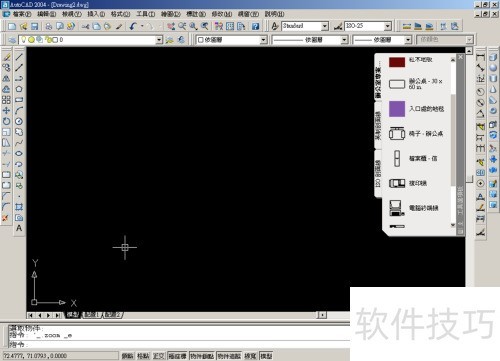Select the Linear Dimension tool
The height and width of the screenshot is (361, 500).
[480, 57]
